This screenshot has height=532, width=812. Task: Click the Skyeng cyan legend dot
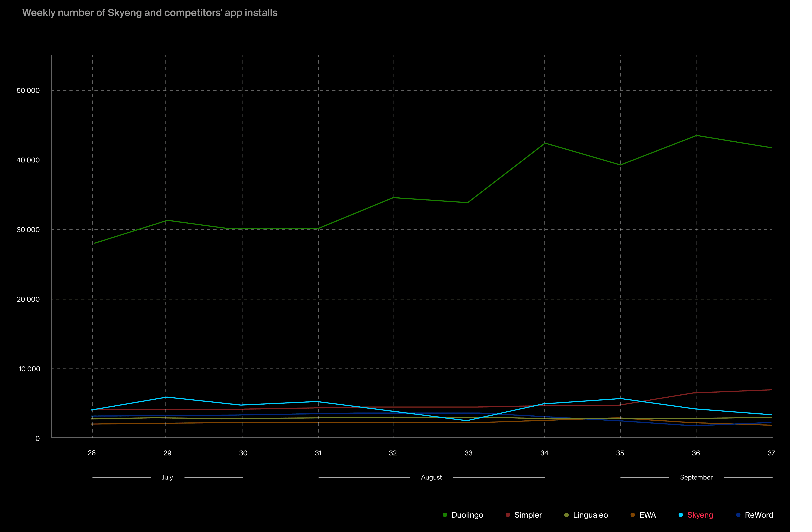click(681, 515)
